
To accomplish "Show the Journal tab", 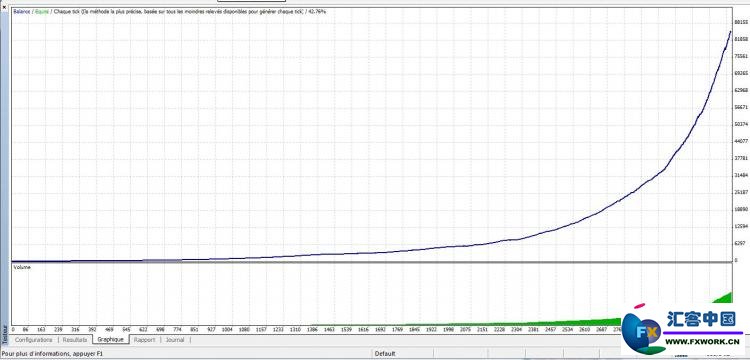I will (175, 340).
